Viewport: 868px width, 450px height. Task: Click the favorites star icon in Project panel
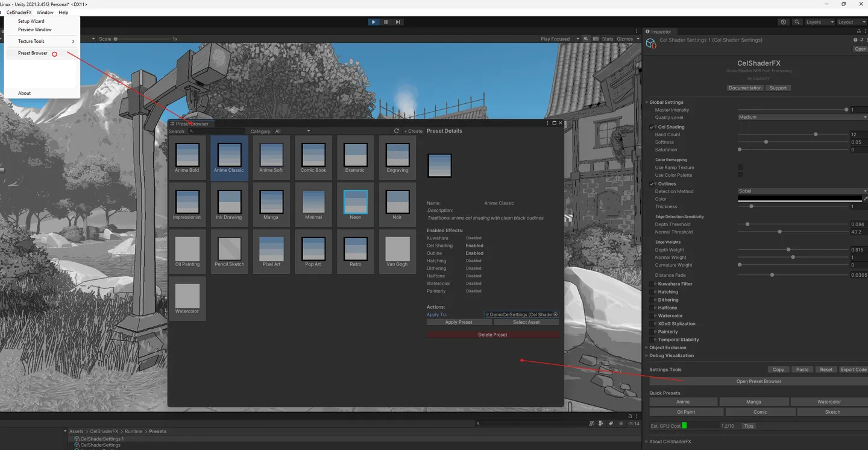(621, 423)
